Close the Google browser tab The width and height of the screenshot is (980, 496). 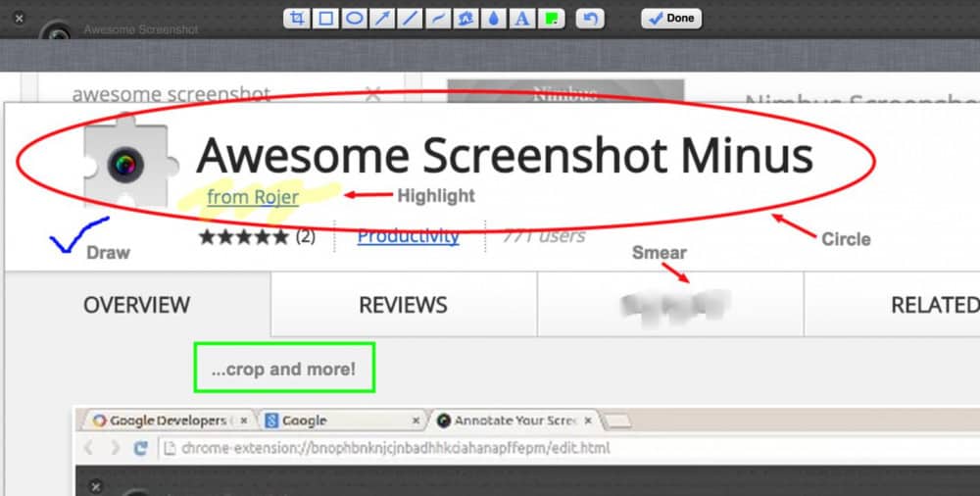point(416,421)
